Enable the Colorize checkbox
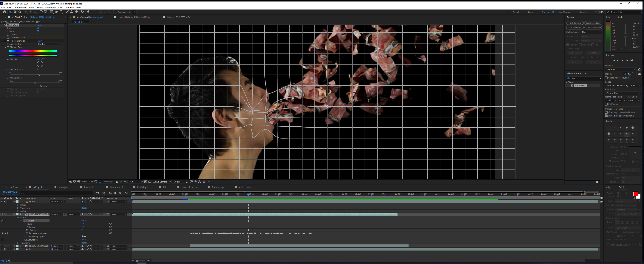The height and width of the screenshot is (264, 644). [x=38, y=86]
